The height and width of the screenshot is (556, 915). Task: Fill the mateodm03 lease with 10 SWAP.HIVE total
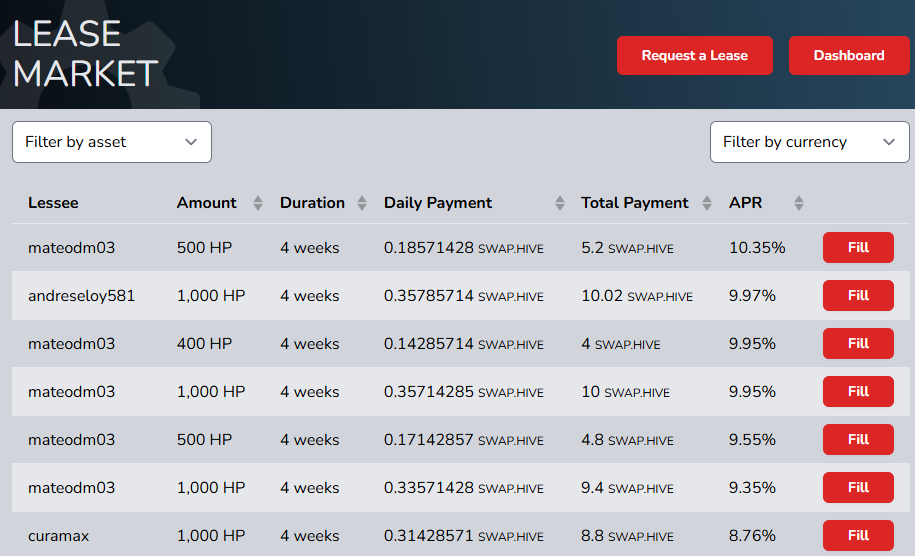tap(858, 391)
